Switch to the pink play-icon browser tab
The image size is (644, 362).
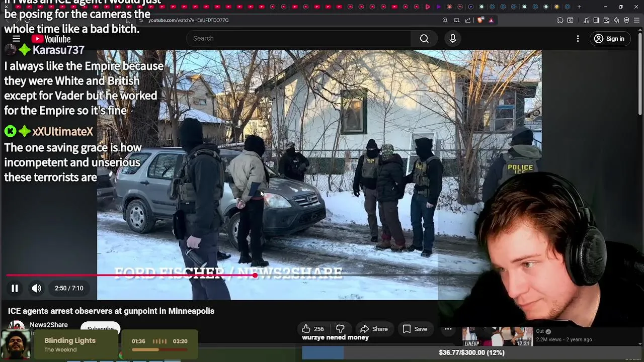[x=428, y=7]
